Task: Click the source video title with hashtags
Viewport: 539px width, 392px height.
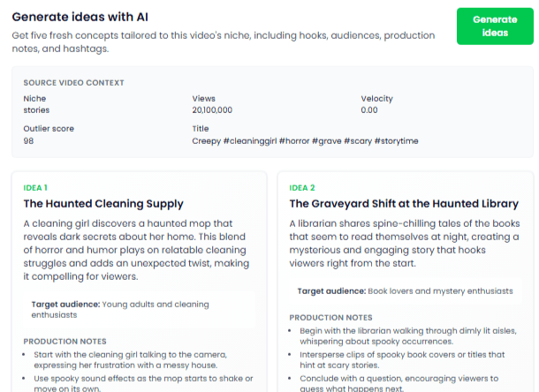Action: point(305,141)
